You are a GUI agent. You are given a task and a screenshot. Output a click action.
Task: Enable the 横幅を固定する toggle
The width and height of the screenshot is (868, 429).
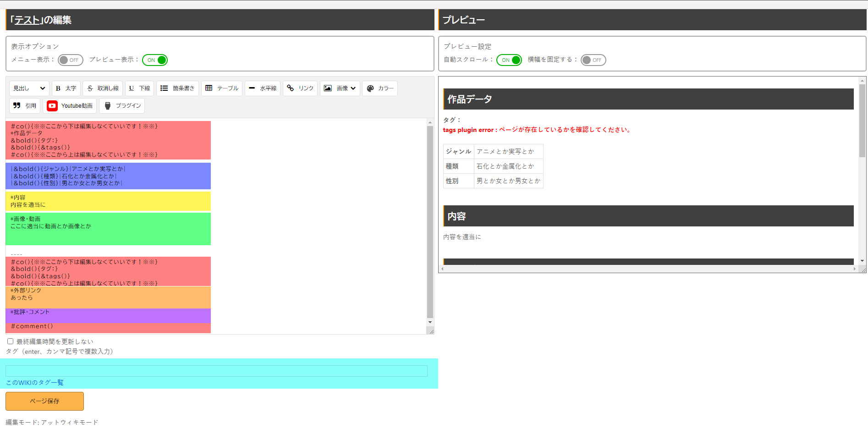pos(593,60)
